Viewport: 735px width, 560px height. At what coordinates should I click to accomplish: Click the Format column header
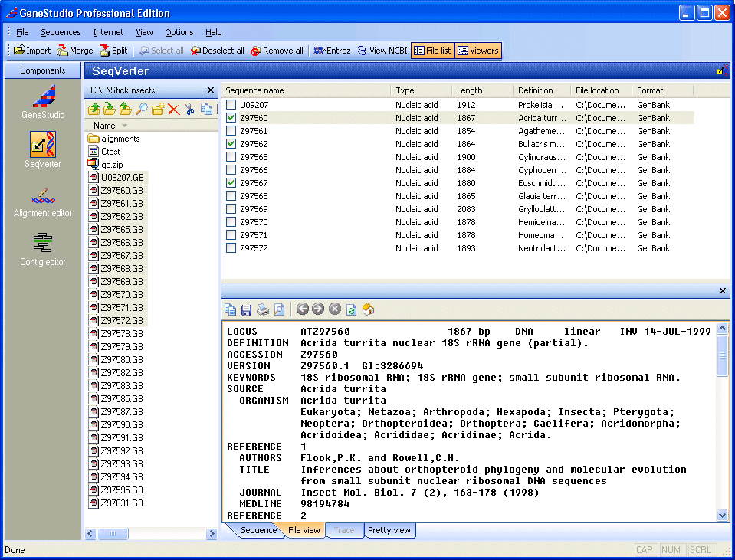click(x=662, y=90)
